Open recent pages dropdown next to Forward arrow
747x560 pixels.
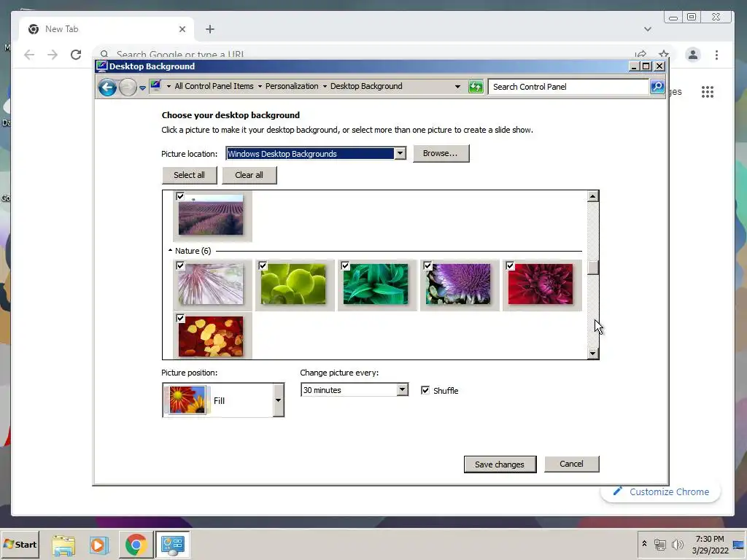point(142,87)
